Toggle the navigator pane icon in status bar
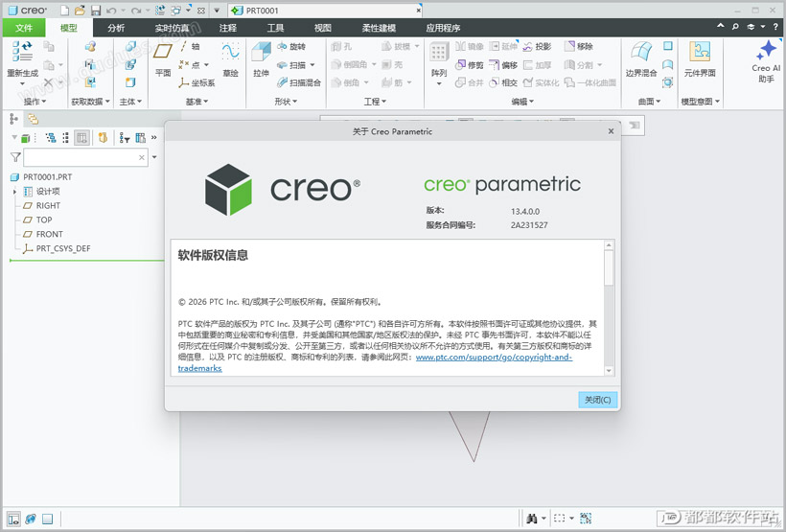This screenshot has width=786, height=532. tap(13, 519)
